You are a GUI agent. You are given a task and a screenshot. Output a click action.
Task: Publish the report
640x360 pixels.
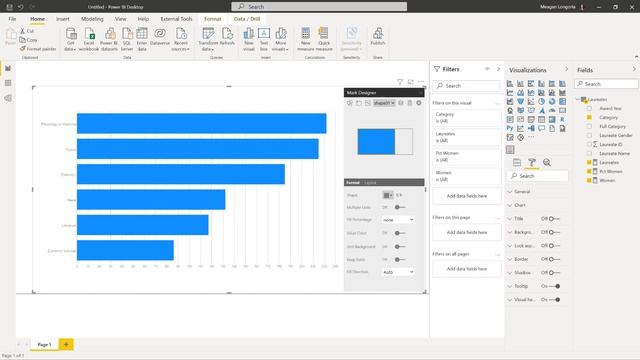point(378,37)
